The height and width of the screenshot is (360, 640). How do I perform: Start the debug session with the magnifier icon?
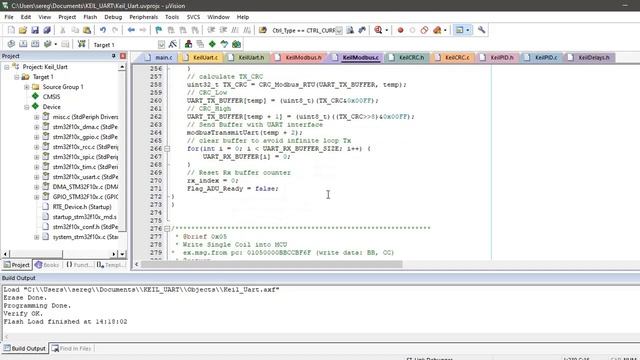(378, 30)
